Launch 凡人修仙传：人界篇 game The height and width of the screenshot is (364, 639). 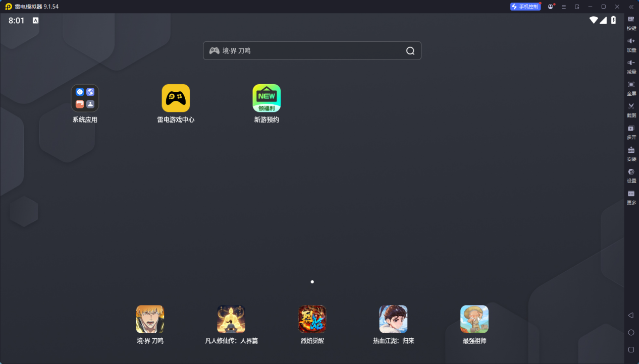(x=231, y=319)
